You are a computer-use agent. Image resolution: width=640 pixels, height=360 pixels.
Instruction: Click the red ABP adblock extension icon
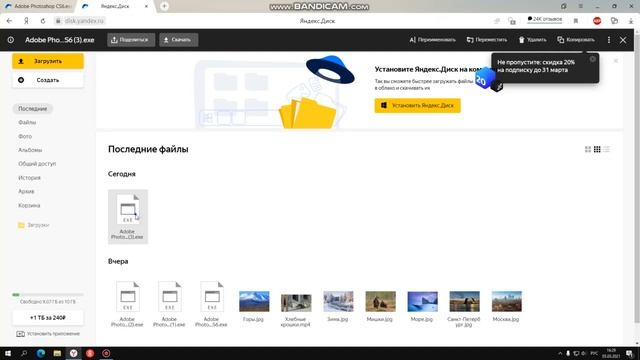pyautogui.click(x=597, y=21)
